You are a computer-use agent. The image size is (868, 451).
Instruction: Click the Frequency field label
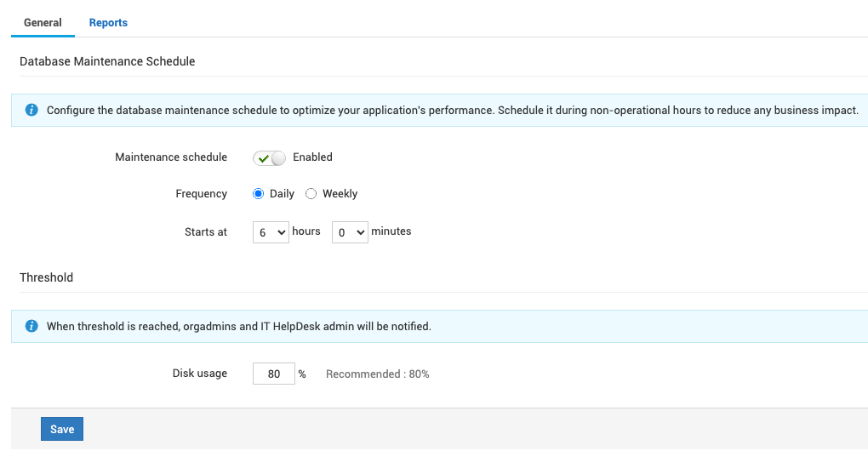click(201, 194)
